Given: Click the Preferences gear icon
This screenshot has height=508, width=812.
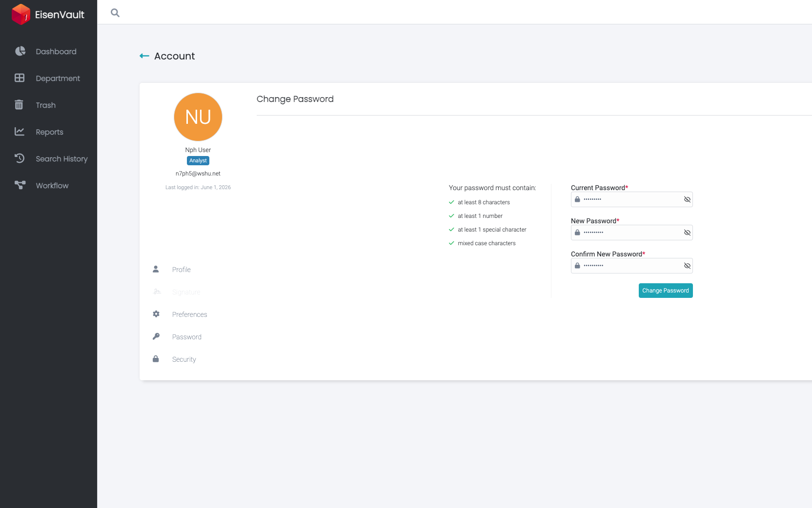Looking at the screenshot, I should point(156,314).
